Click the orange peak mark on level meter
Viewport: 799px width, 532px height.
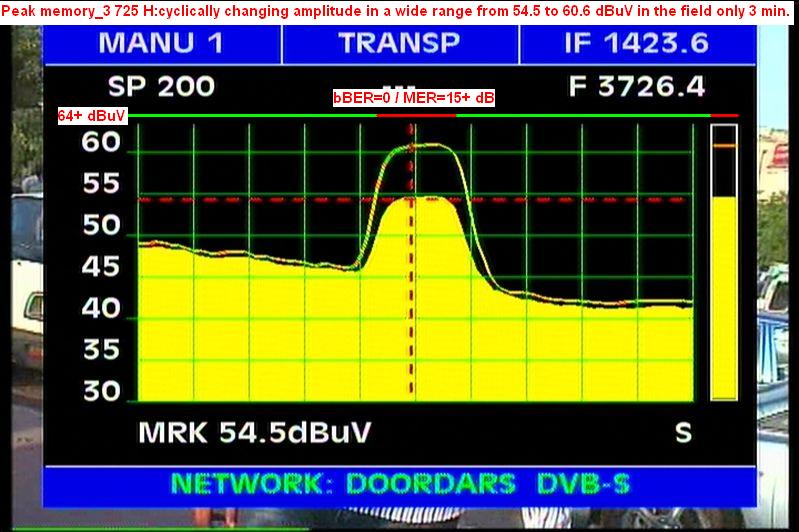723,146
